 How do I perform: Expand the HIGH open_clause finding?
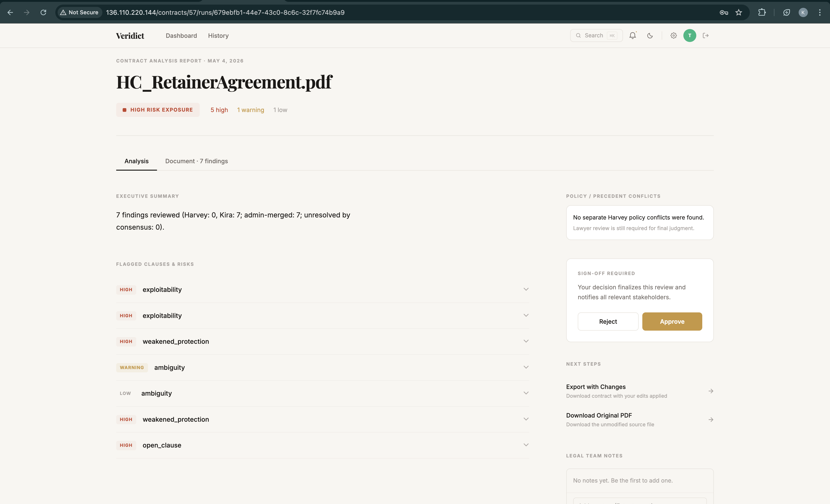point(323,445)
